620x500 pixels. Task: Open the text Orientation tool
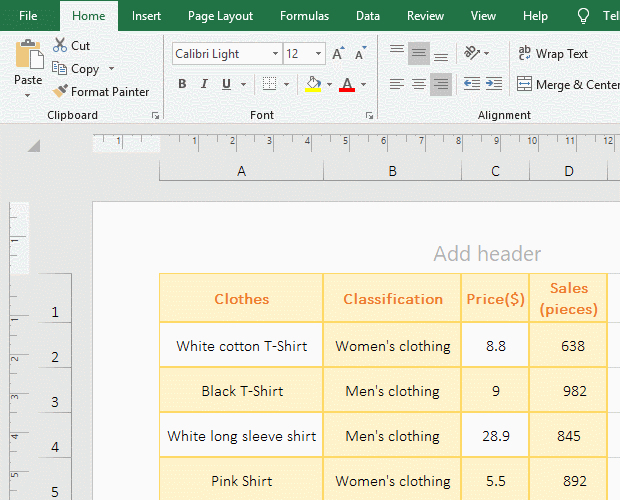click(471, 53)
